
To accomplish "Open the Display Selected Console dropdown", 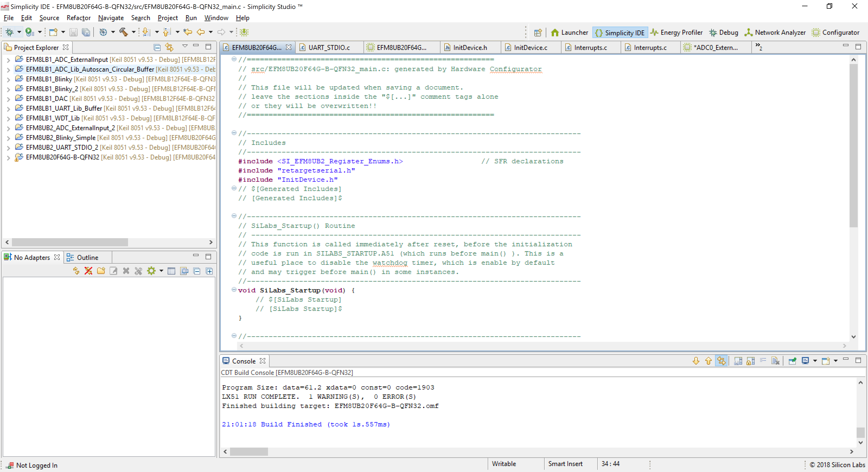I will tap(816, 361).
